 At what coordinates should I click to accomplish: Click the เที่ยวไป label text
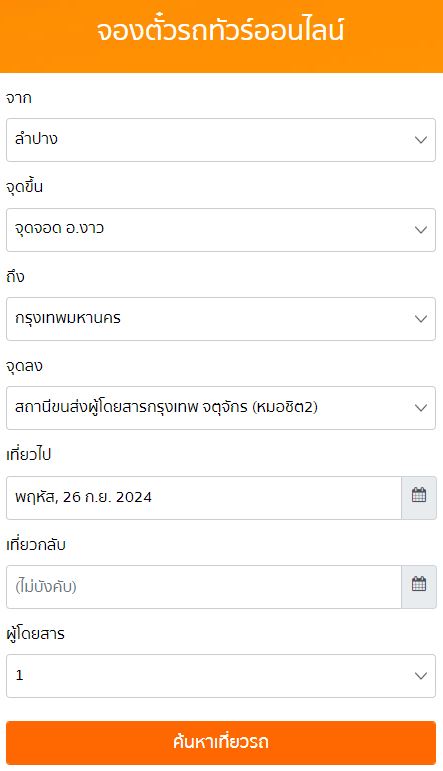coord(29,455)
